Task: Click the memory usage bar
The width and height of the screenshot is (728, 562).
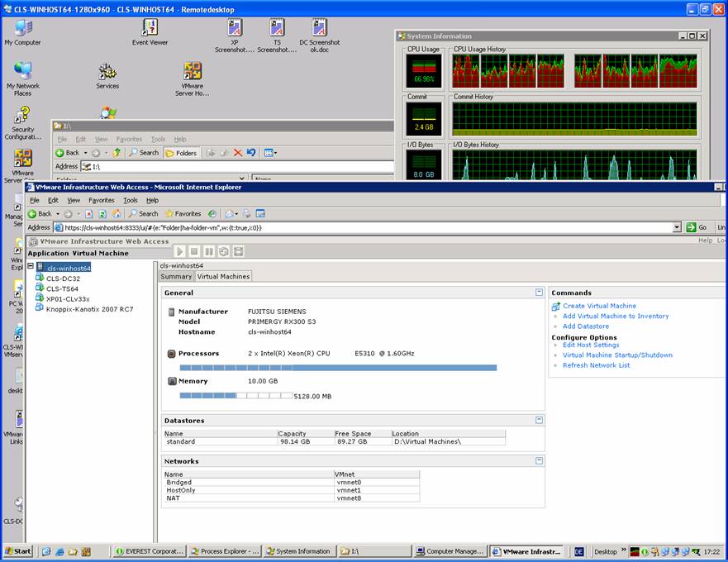Action: [x=236, y=396]
